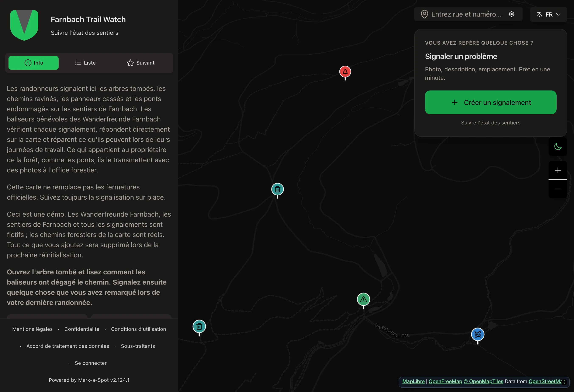
Task: Open Mentions légales link
Action: 32,329
